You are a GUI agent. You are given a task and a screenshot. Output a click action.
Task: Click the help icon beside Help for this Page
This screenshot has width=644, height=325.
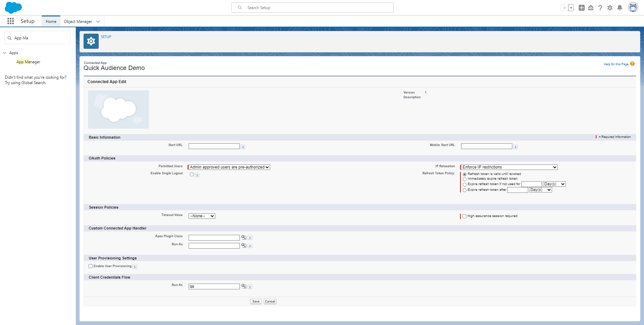coord(632,64)
